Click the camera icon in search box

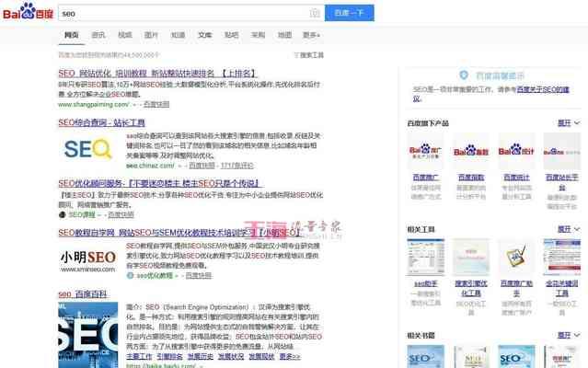coord(315,13)
